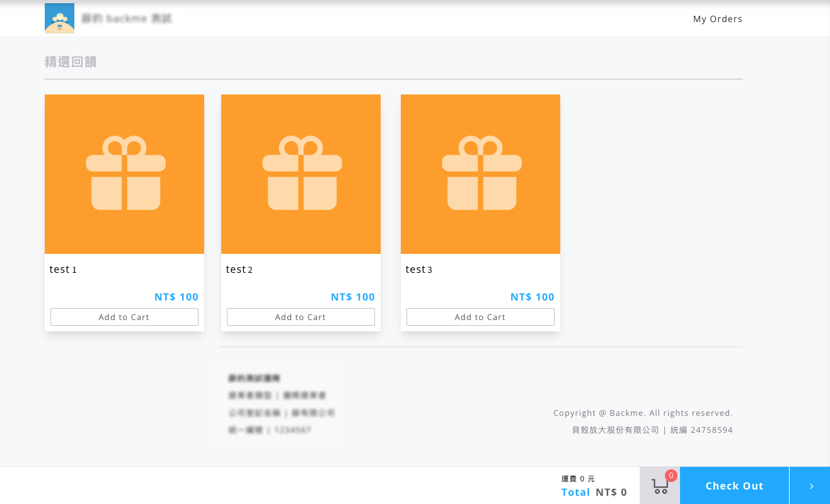Click the Backme copyright text

coord(643,413)
